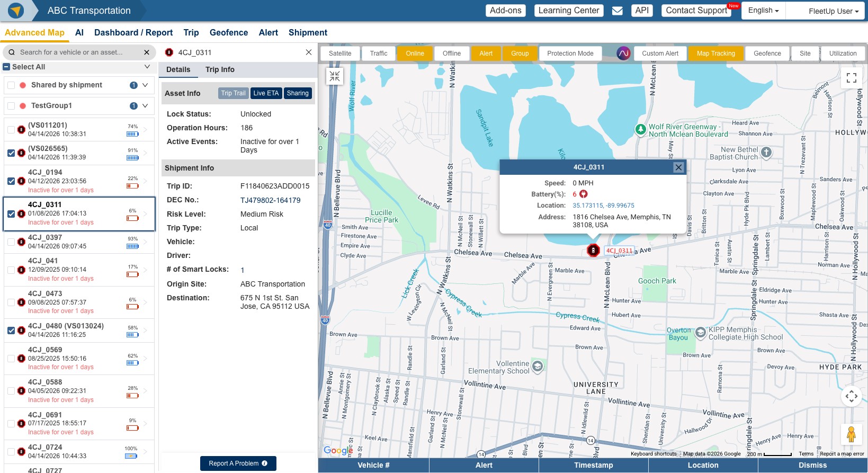Go to Dashboard / Report menu

[x=133, y=32]
